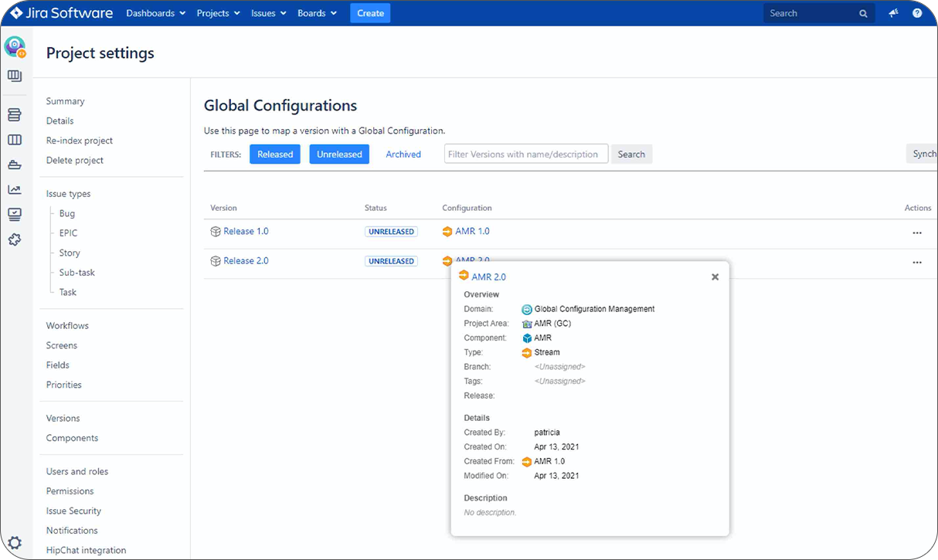The width and height of the screenshot is (938, 560).
Task: Open the backlog icon in left rail
Action: pyautogui.click(x=15, y=115)
